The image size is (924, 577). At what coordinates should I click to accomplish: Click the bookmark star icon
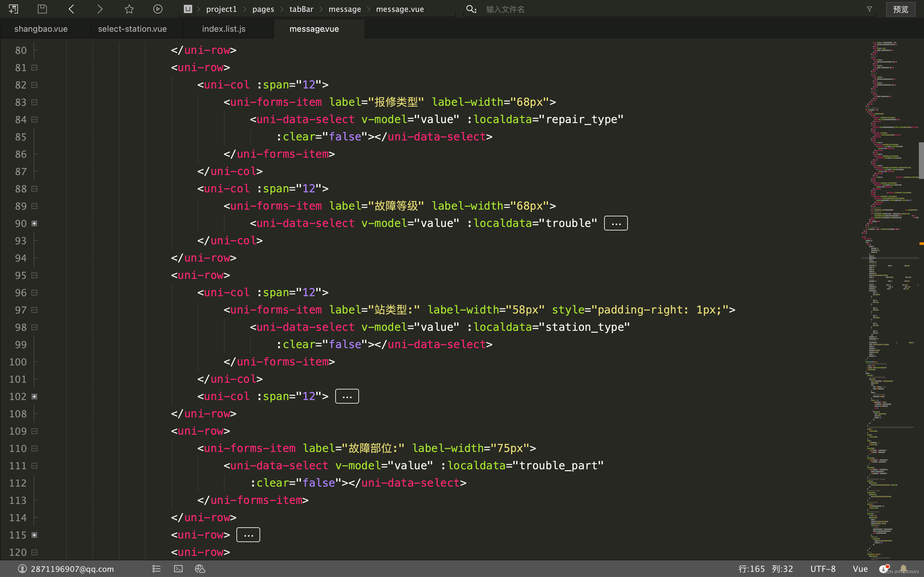pos(129,9)
